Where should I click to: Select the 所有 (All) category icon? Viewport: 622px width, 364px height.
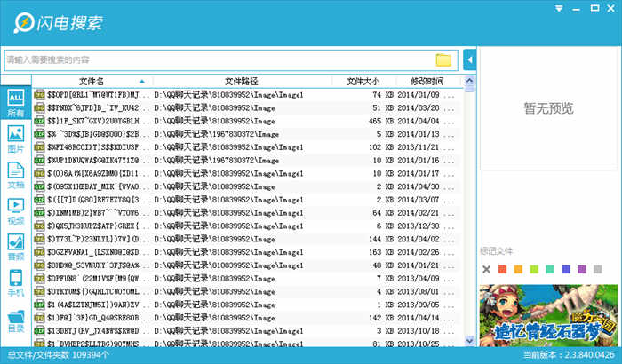pyautogui.click(x=16, y=103)
